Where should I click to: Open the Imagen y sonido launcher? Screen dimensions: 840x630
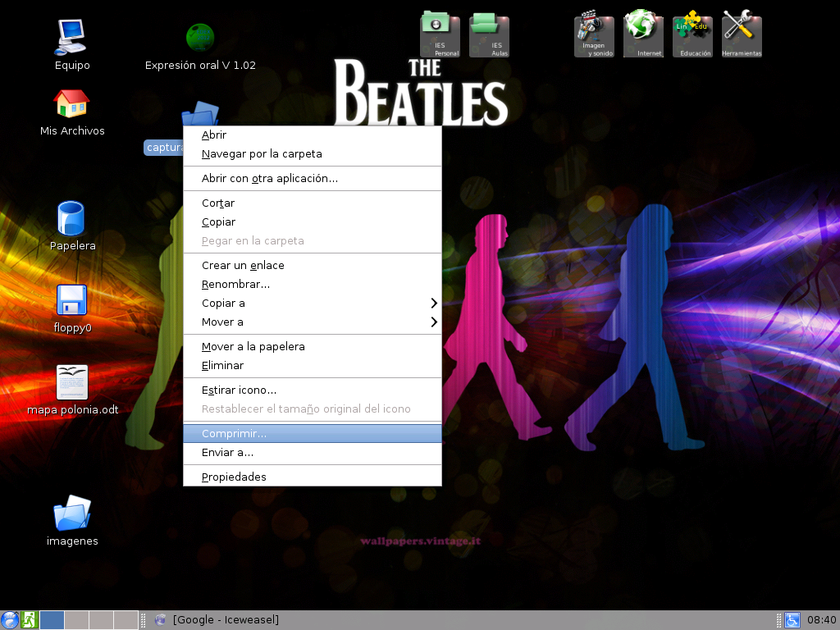coord(594,33)
